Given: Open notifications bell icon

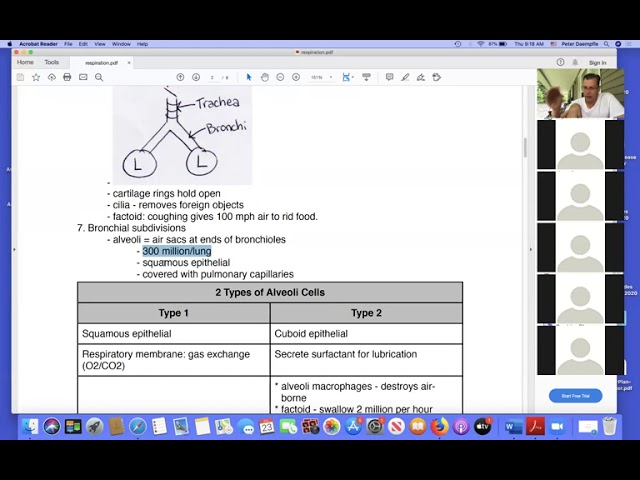Looking at the screenshot, I should tap(575, 62).
